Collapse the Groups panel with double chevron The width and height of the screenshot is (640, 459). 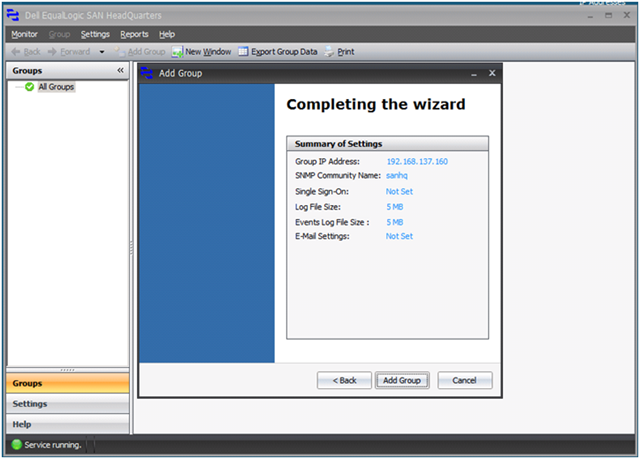pyautogui.click(x=120, y=70)
